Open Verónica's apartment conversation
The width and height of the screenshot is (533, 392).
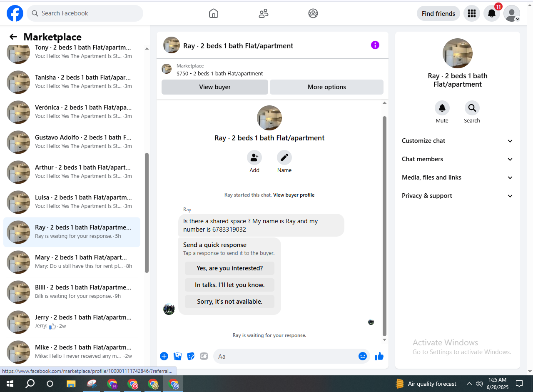tap(72, 112)
